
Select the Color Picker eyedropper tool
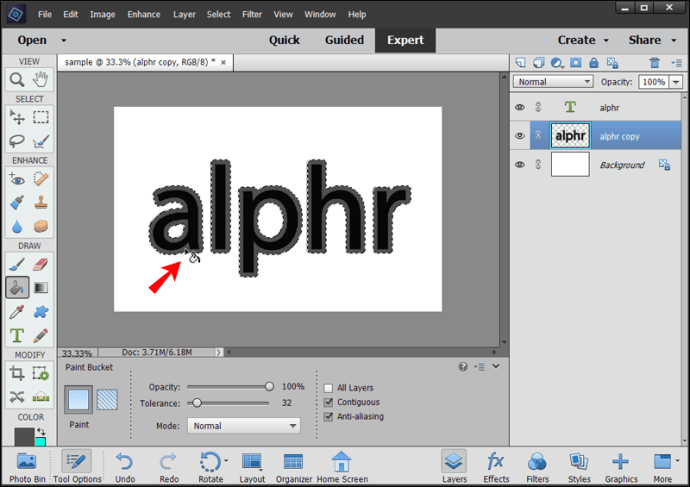(x=17, y=312)
